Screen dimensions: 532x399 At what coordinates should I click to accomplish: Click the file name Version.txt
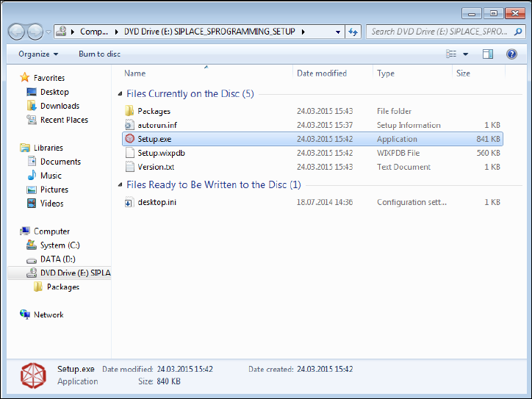156,167
